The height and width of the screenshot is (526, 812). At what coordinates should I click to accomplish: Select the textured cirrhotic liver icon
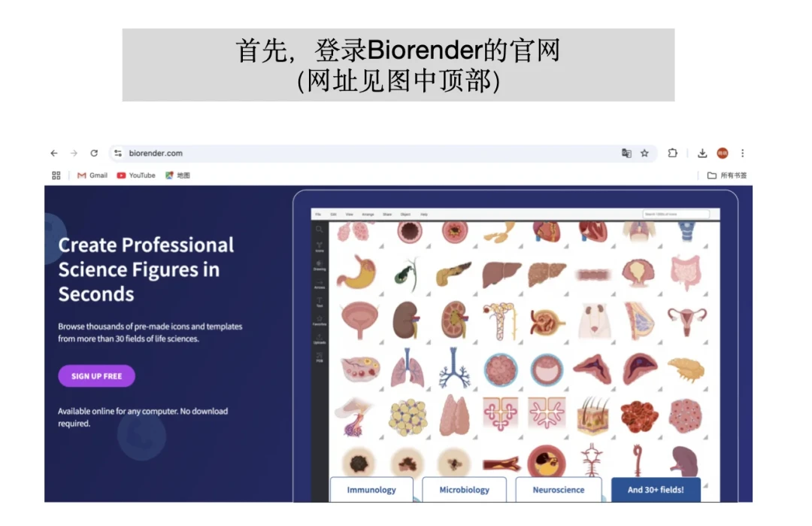[547, 274]
